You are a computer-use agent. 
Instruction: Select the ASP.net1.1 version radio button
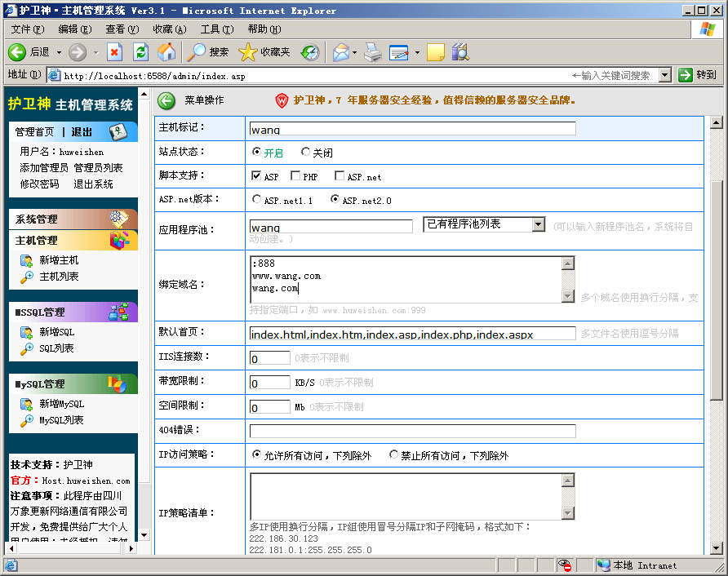pyautogui.click(x=257, y=199)
